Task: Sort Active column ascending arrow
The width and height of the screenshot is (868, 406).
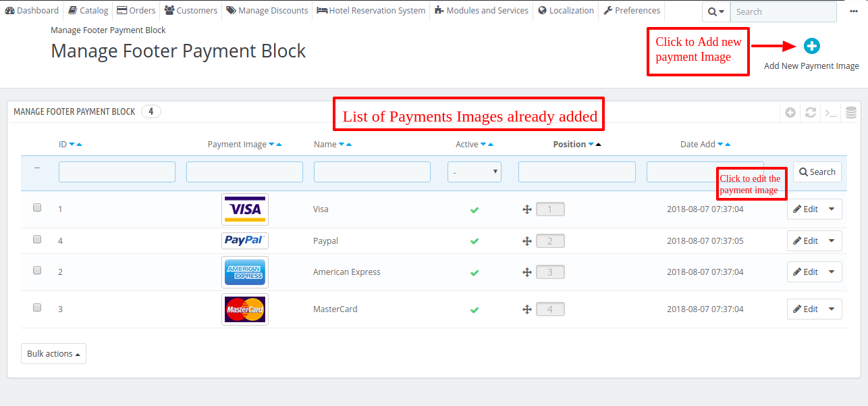Action: 491,145
